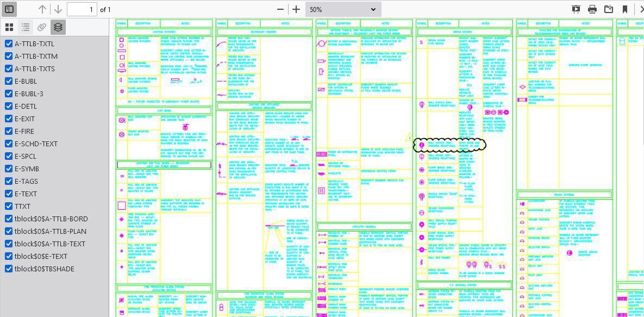Switch to presentation mode
The image size is (644, 317).
(x=576, y=9)
